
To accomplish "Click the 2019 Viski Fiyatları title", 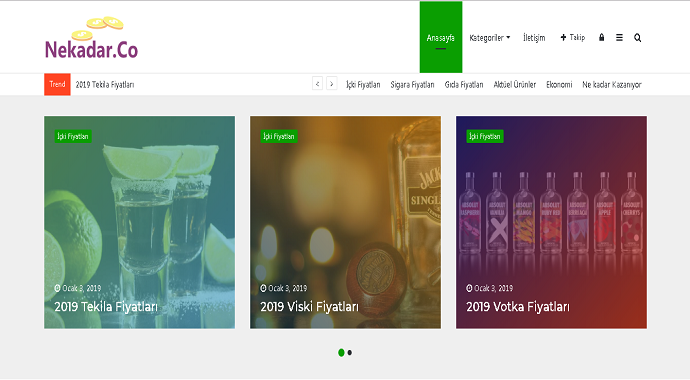I will [x=309, y=307].
